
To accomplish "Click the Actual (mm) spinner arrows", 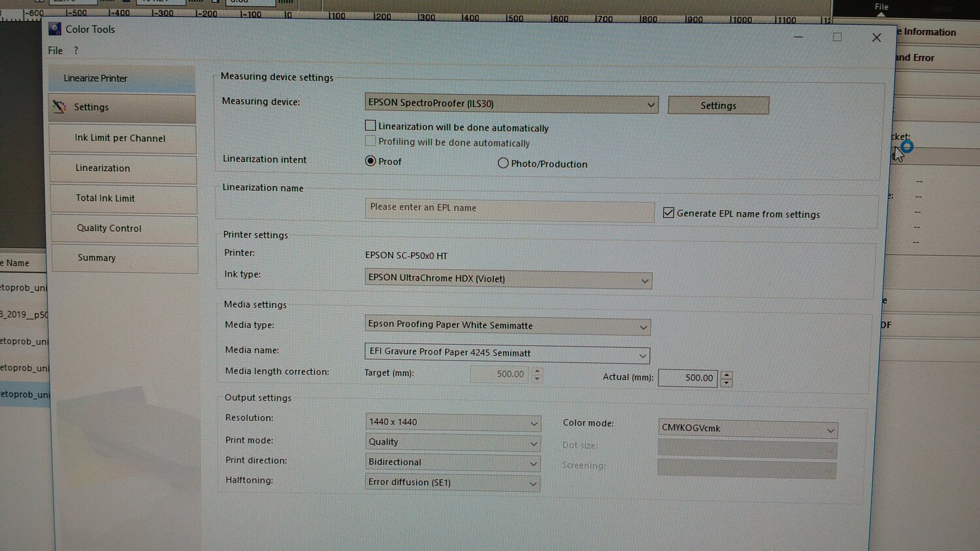I will pyautogui.click(x=727, y=379).
